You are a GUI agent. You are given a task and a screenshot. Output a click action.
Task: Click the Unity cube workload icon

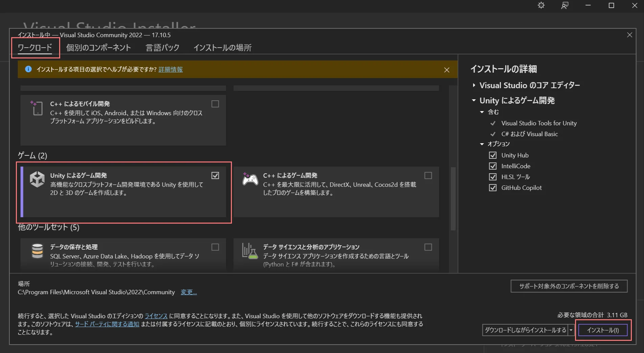point(37,179)
